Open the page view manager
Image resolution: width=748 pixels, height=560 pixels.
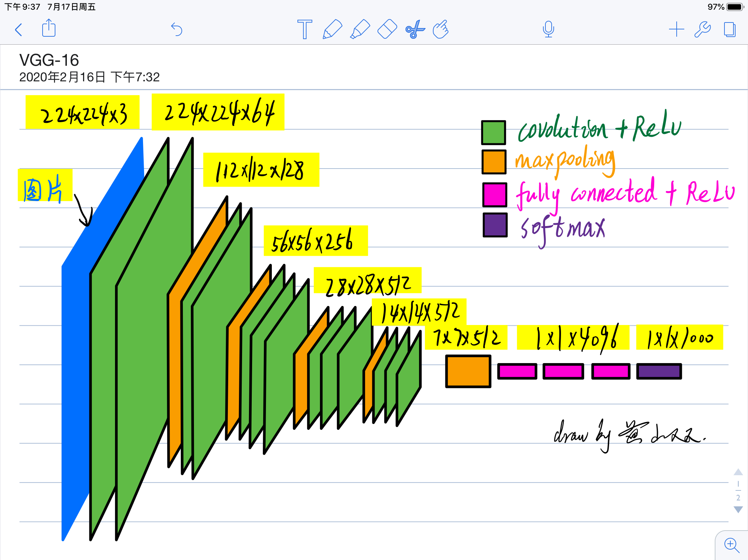(x=730, y=29)
